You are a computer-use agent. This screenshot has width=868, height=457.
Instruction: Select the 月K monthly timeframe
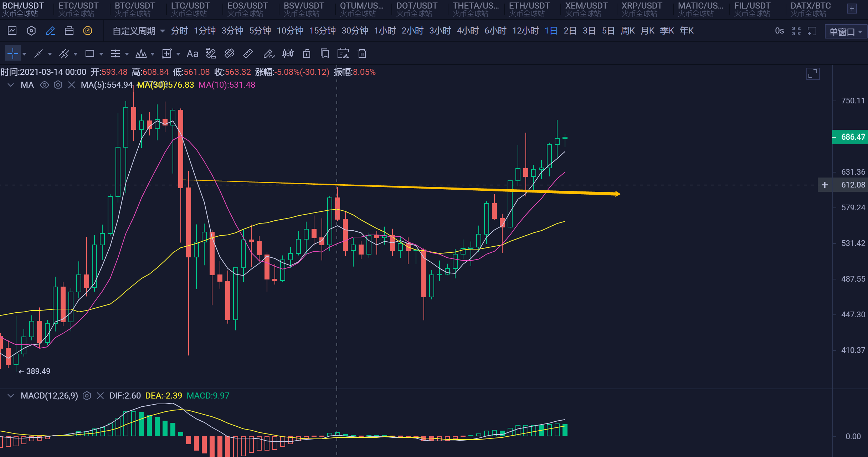point(647,31)
